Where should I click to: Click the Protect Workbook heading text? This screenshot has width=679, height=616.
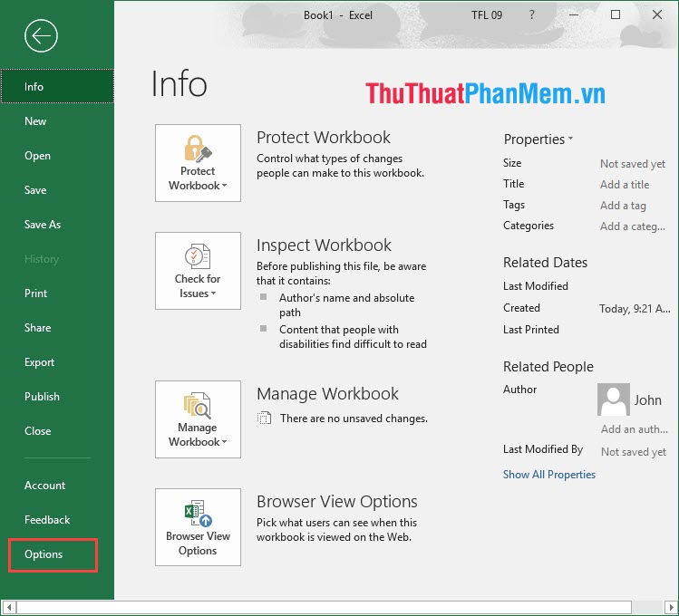point(324,138)
